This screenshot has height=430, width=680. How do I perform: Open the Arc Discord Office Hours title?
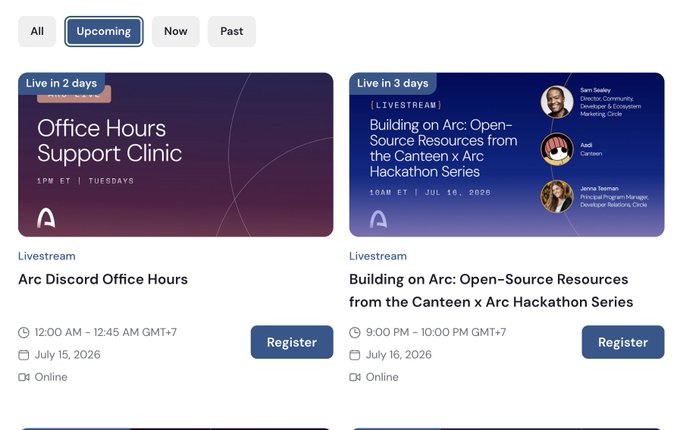coord(103,279)
